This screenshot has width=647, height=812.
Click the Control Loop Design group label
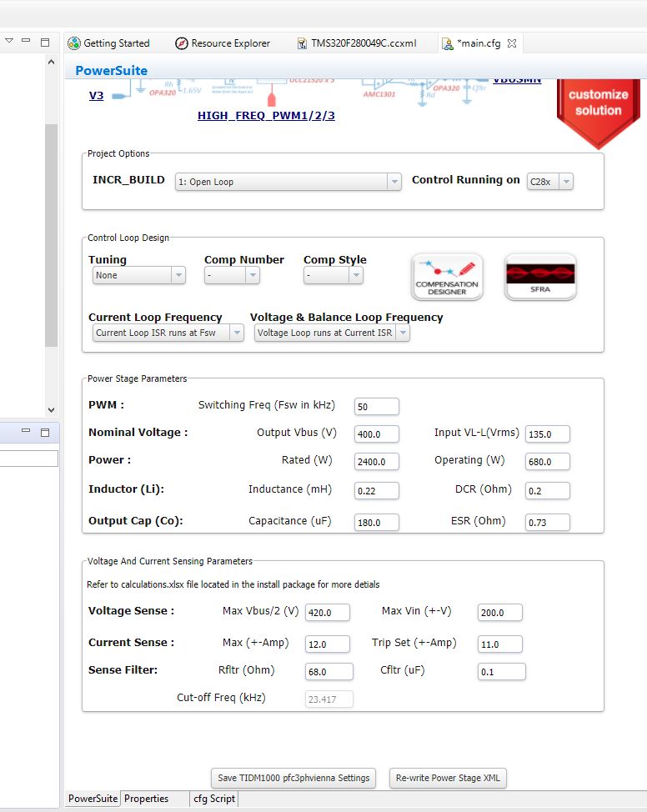click(128, 238)
